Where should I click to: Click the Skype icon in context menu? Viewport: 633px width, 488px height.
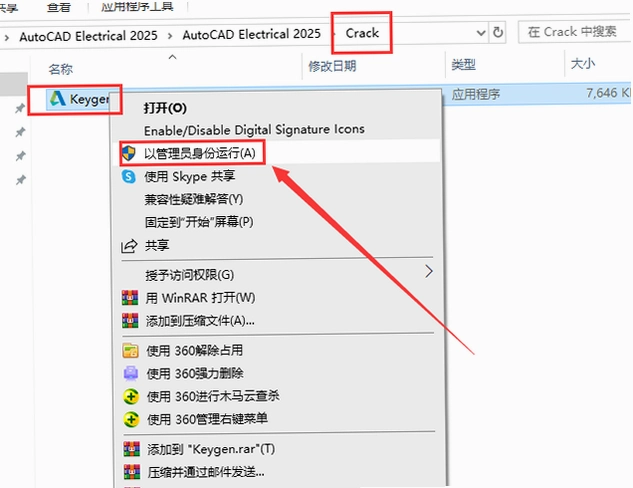pyautogui.click(x=129, y=176)
